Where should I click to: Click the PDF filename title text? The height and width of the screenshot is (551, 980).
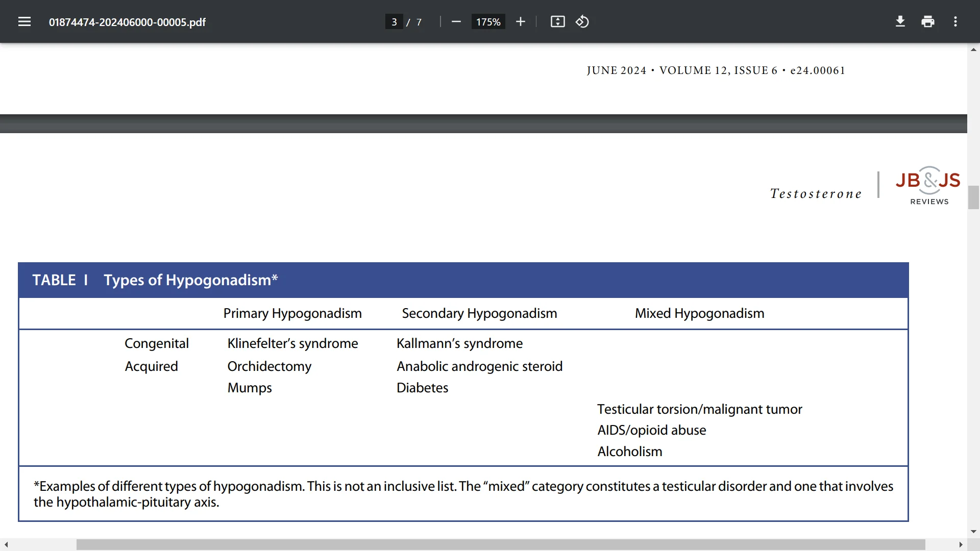(127, 22)
